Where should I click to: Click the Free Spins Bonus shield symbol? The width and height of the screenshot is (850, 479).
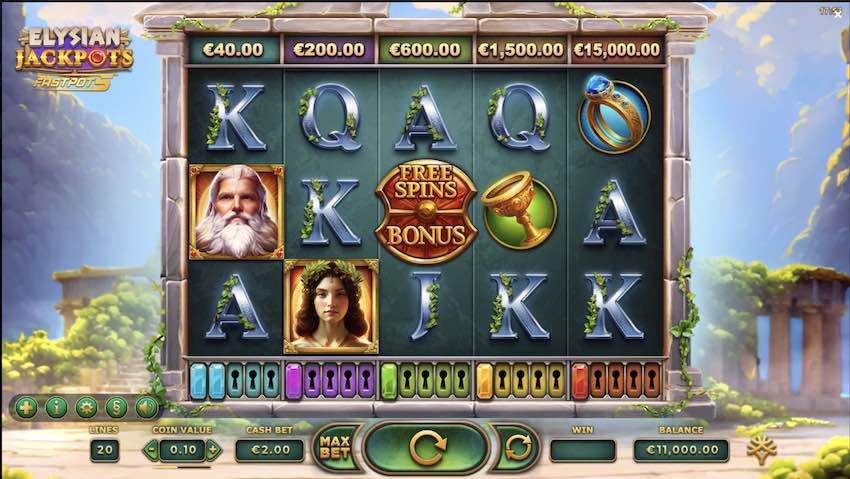pos(426,212)
